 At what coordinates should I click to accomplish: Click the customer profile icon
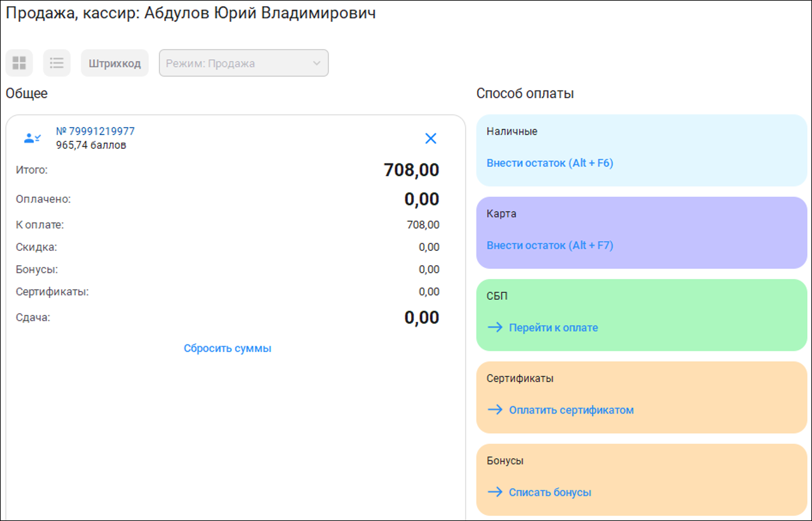tap(32, 138)
